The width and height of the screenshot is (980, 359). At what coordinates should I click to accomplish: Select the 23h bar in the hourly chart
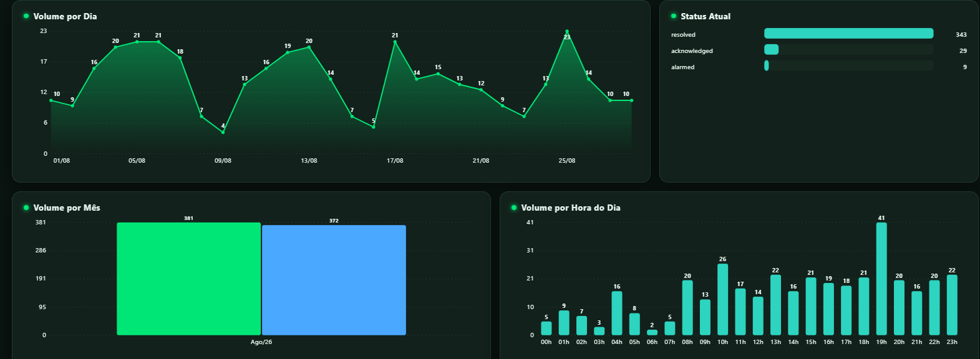(x=952, y=305)
